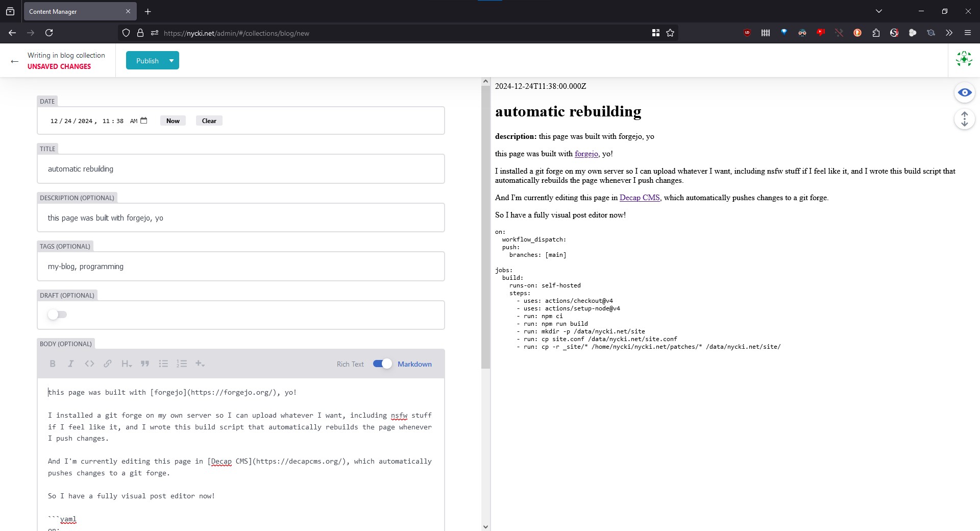Go back to the blog collection
The image size is (980, 531).
[15, 61]
